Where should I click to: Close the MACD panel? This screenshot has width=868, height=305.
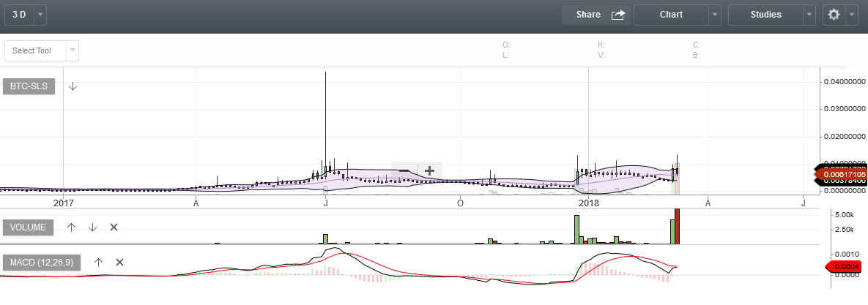coord(119,263)
